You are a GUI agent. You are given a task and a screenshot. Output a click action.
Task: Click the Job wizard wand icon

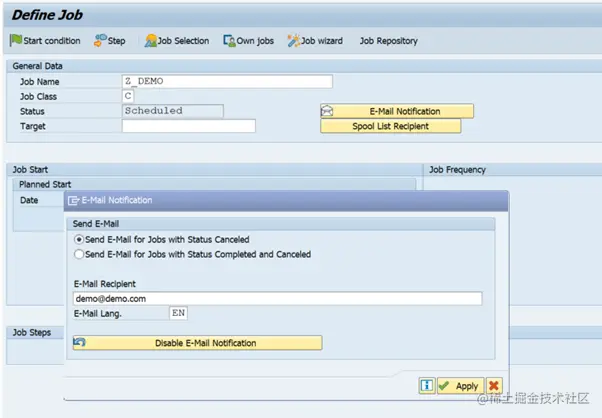tap(293, 41)
